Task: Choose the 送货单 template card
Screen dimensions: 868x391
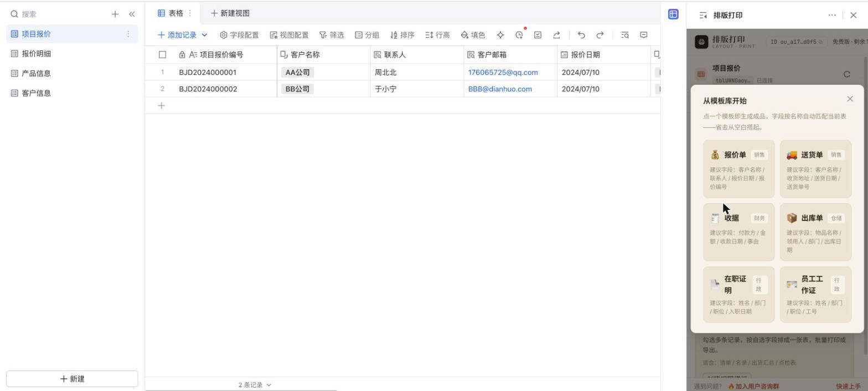Action: [x=816, y=169]
